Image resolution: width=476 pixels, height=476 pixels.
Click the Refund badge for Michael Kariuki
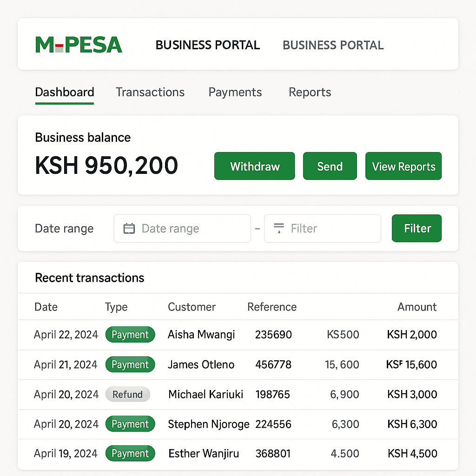pyautogui.click(x=127, y=394)
